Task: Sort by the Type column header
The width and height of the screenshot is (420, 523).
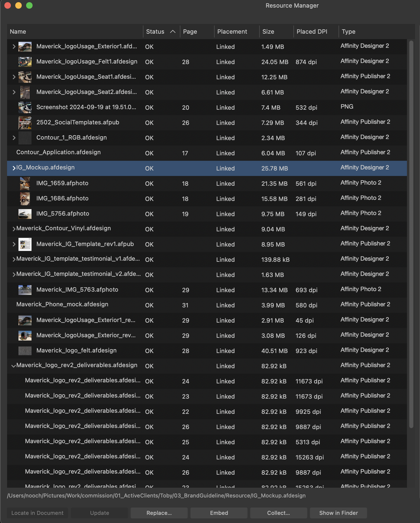Action: tap(377, 31)
